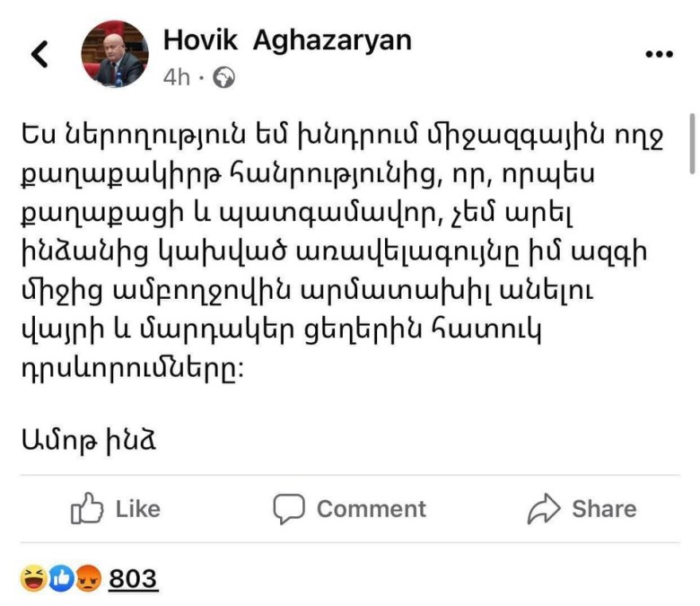The width and height of the screenshot is (700, 606).
Task: Click the Armenian post text paragraph
Action: tap(343, 252)
